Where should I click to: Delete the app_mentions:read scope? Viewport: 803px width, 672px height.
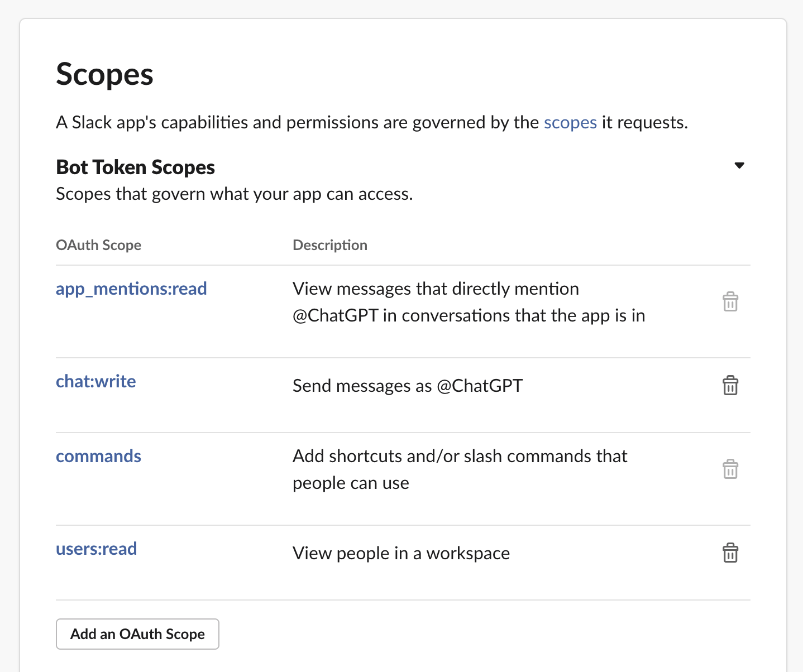(x=731, y=301)
